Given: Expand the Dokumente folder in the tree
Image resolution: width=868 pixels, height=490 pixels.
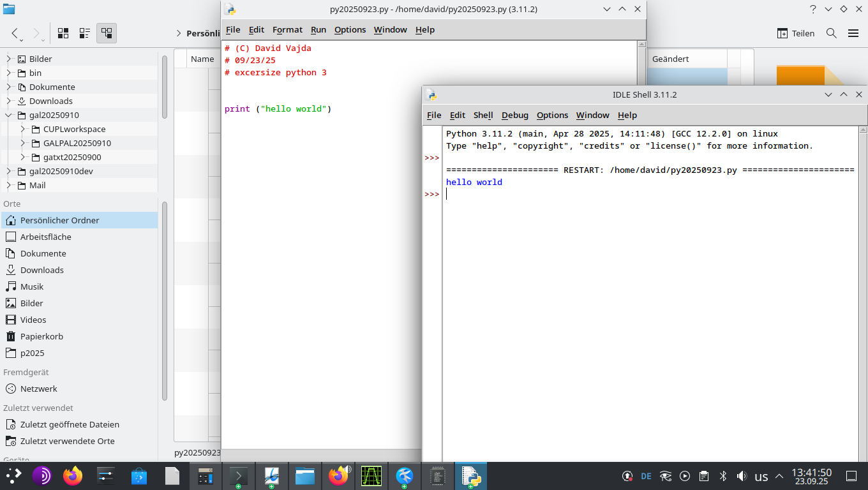Looking at the screenshot, I should pyautogui.click(x=9, y=87).
